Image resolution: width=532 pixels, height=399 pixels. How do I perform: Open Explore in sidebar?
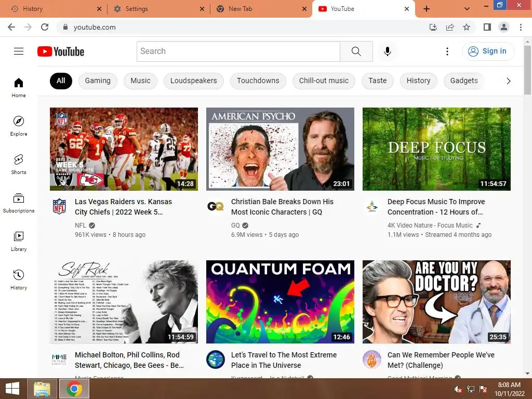(x=19, y=126)
